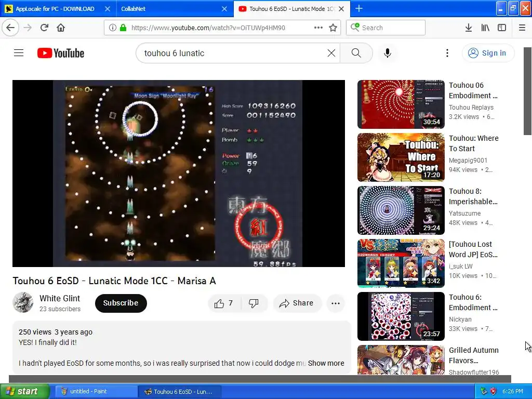The width and height of the screenshot is (532, 399).
Task: Click the green padlock security icon
Action: coord(123,28)
